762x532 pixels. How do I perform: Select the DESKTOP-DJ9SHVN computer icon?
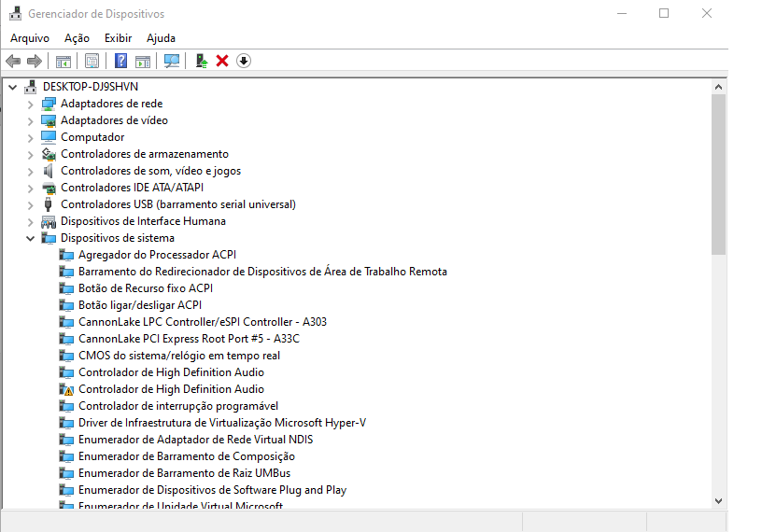(31, 87)
